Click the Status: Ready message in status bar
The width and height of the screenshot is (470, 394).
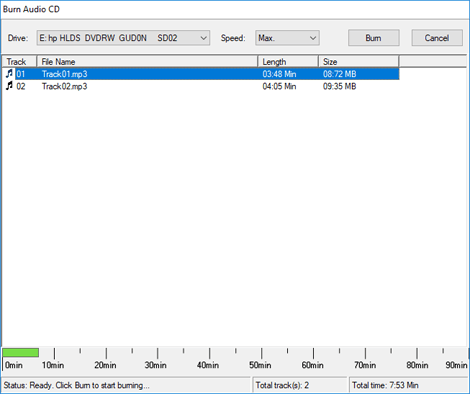pyautogui.click(x=76, y=385)
